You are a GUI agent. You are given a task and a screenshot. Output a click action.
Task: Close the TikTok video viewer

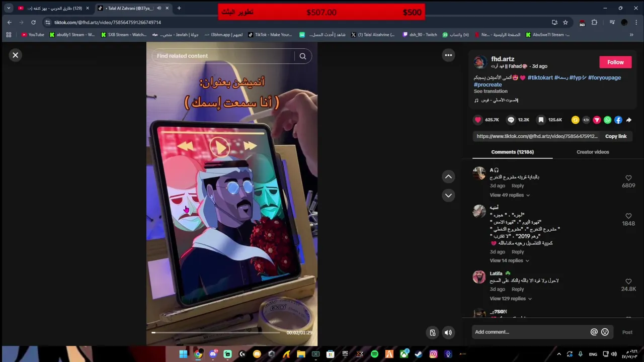coord(15,55)
